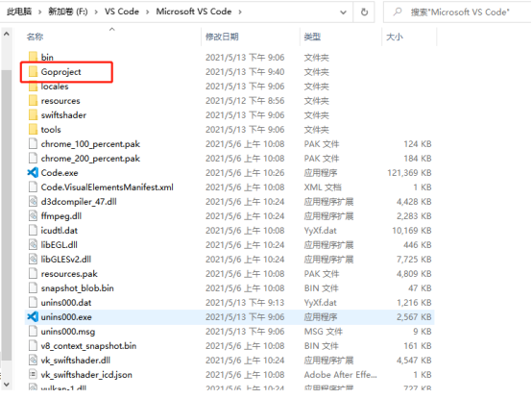Image resolution: width=532 pixels, height=399 pixels.
Task: Expand the chevron after 此电脑 breadcrumb
Action: [39, 12]
